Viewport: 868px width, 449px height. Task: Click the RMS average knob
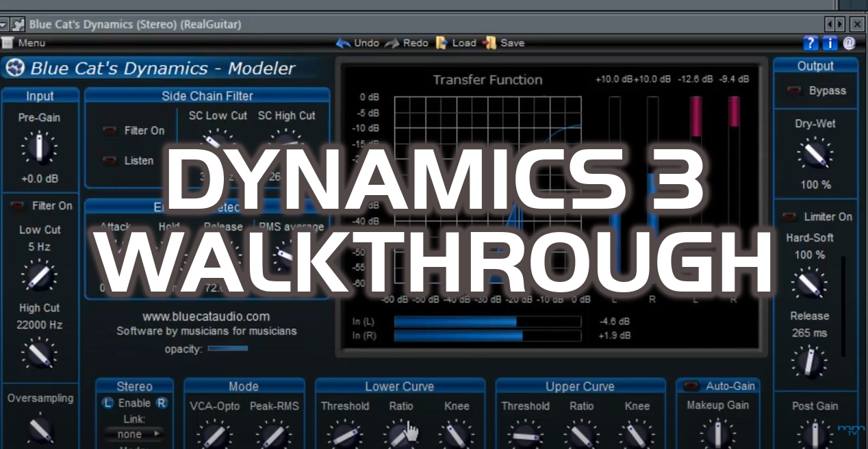tap(283, 255)
